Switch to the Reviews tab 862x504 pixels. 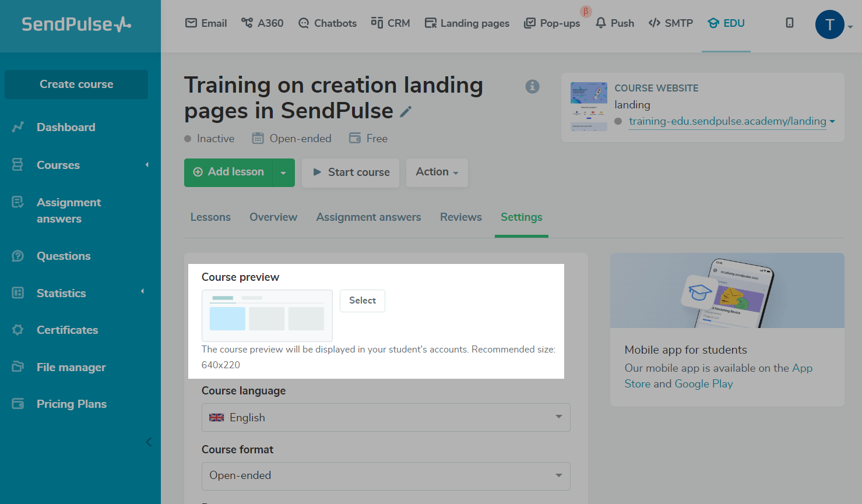coord(460,217)
